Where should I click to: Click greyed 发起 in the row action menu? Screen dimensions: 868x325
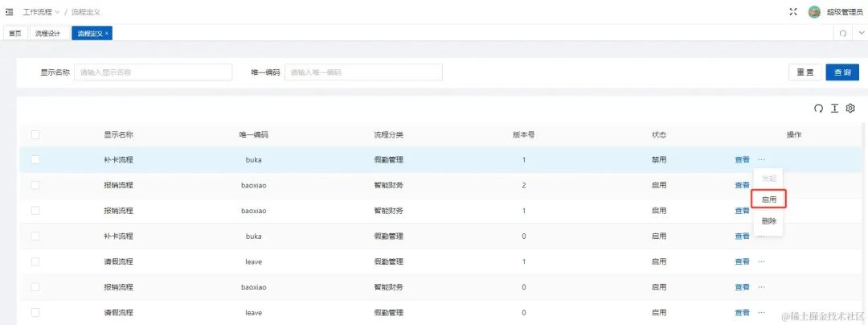769,179
